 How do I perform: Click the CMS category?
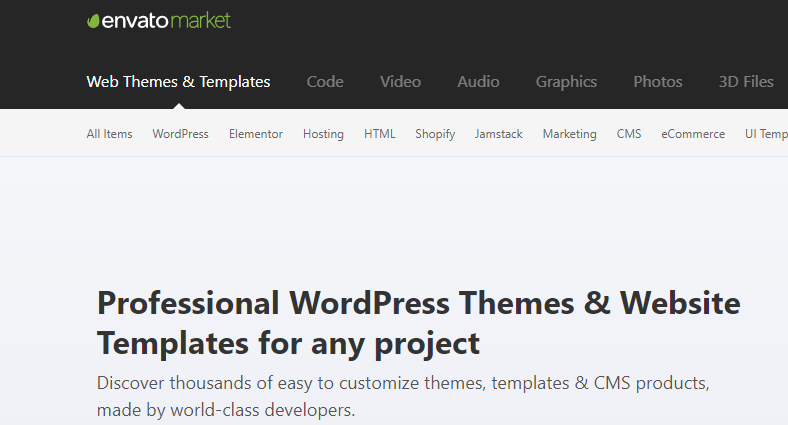pyautogui.click(x=629, y=134)
